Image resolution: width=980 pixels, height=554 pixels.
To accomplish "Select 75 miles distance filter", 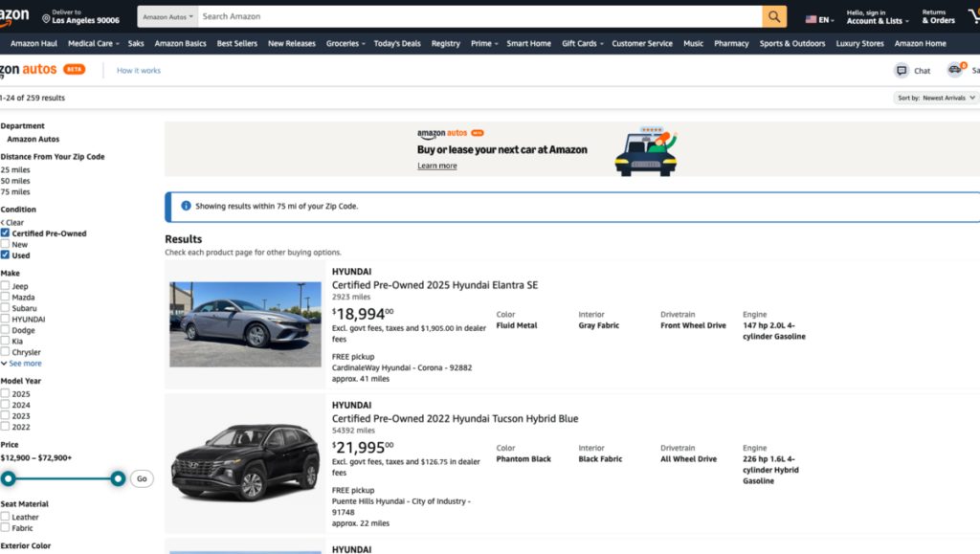I will click(x=15, y=191).
